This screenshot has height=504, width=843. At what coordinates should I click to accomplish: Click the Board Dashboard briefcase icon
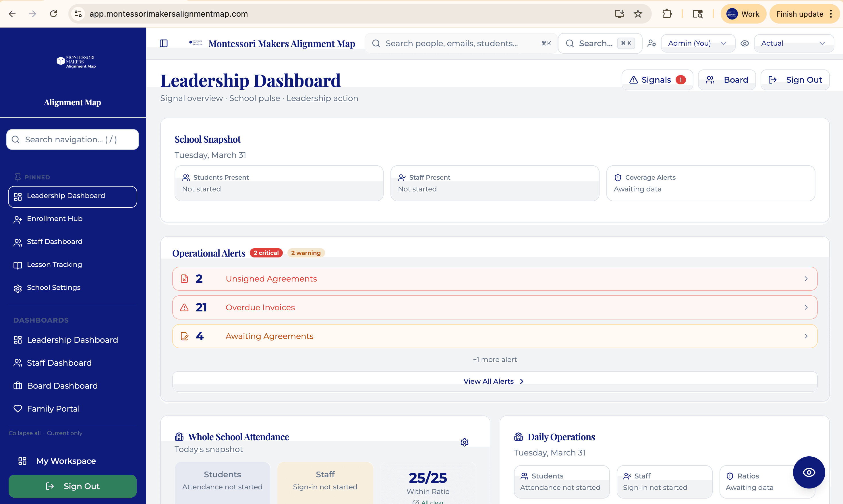[18, 385]
